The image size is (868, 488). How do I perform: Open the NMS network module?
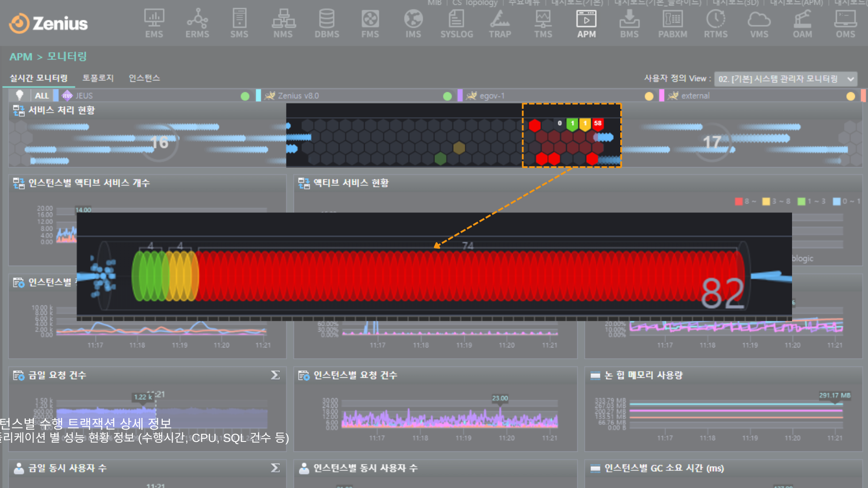(x=283, y=23)
